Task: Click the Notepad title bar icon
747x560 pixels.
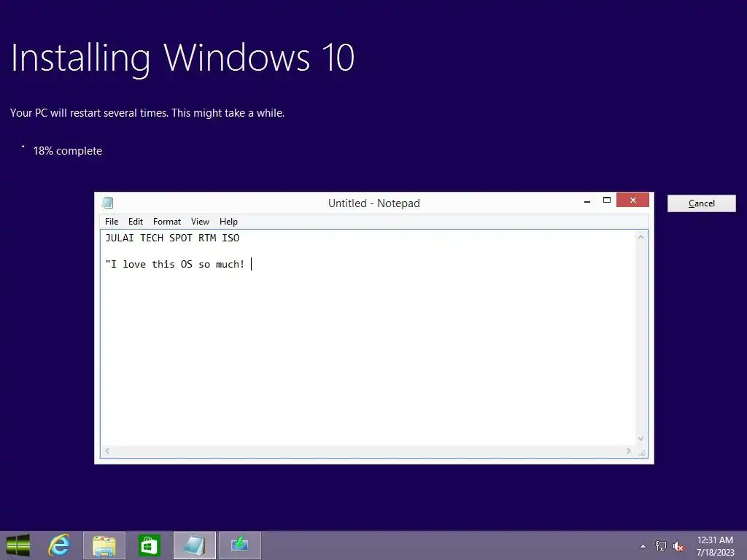Action: 108,203
